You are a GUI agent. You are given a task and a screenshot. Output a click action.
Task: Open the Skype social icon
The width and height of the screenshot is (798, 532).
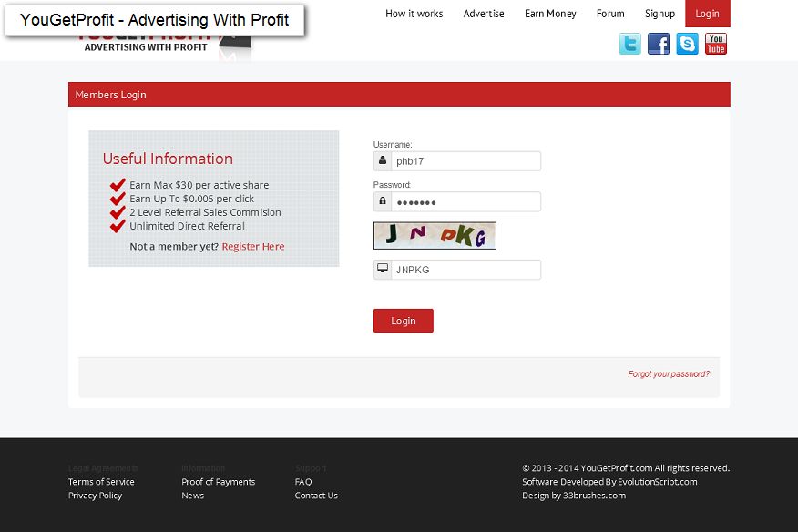[688, 44]
